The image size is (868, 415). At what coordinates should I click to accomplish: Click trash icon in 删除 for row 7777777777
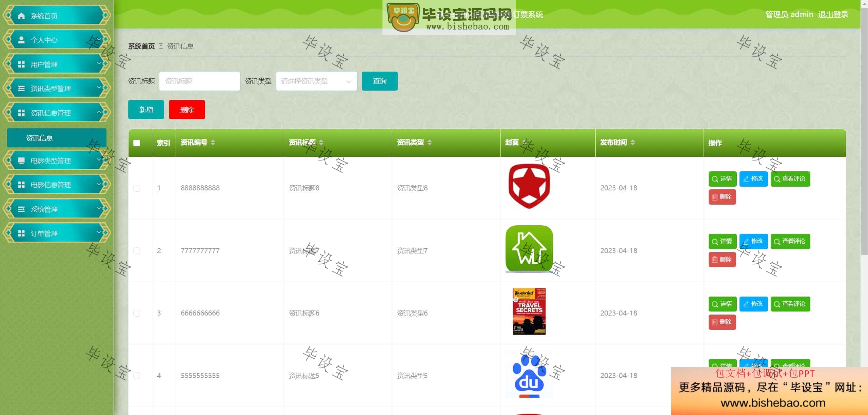click(x=715, y=260)
